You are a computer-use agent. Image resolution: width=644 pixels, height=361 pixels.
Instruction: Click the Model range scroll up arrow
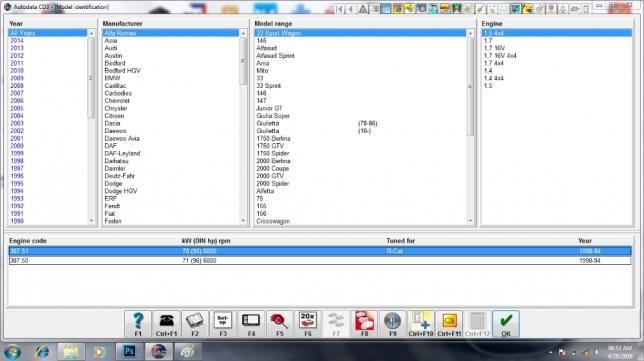coord(470,33)
